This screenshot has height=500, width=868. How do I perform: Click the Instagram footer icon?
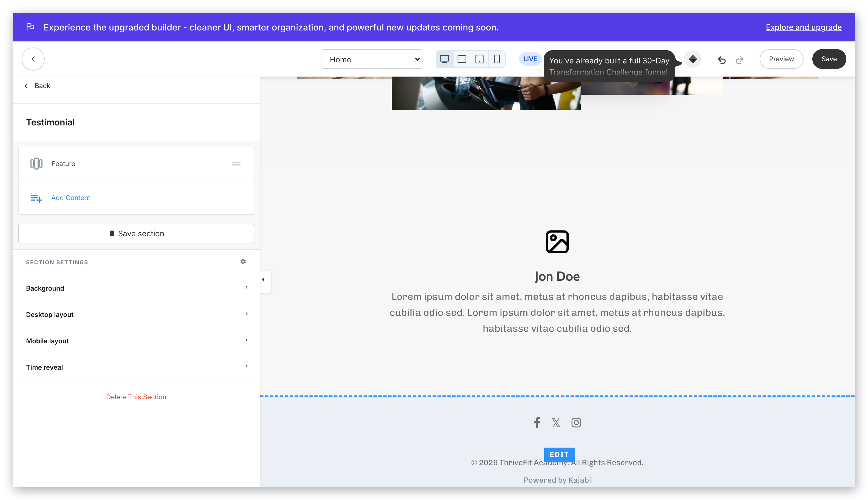pos(576,422)
